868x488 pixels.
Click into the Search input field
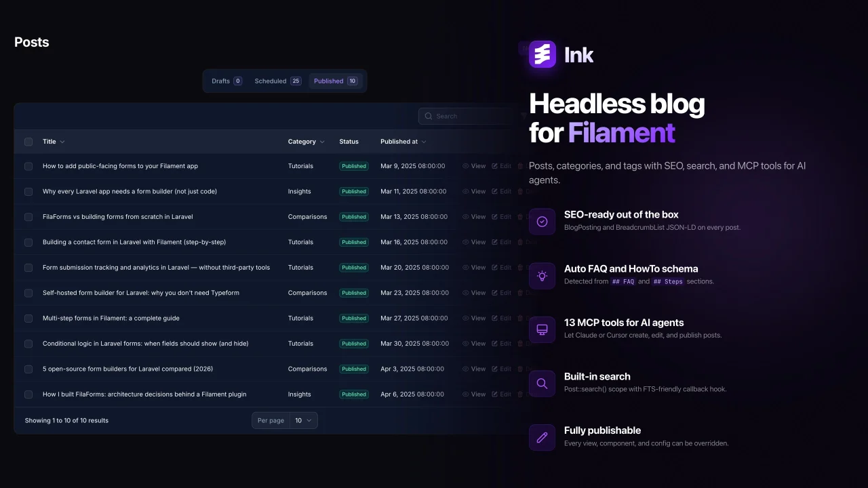(467, 116)
